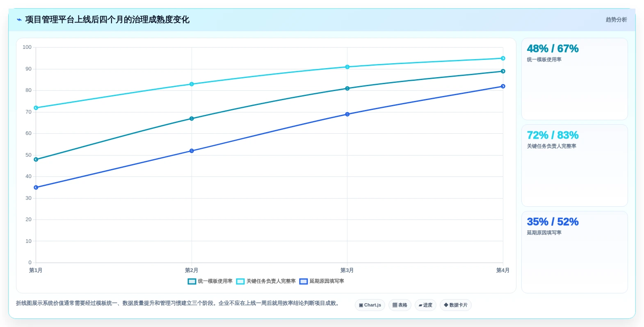The image size is (644, 327).
Task: Click the 第1月 axis label
Action: pyautogui.click(x=36, y=270)
